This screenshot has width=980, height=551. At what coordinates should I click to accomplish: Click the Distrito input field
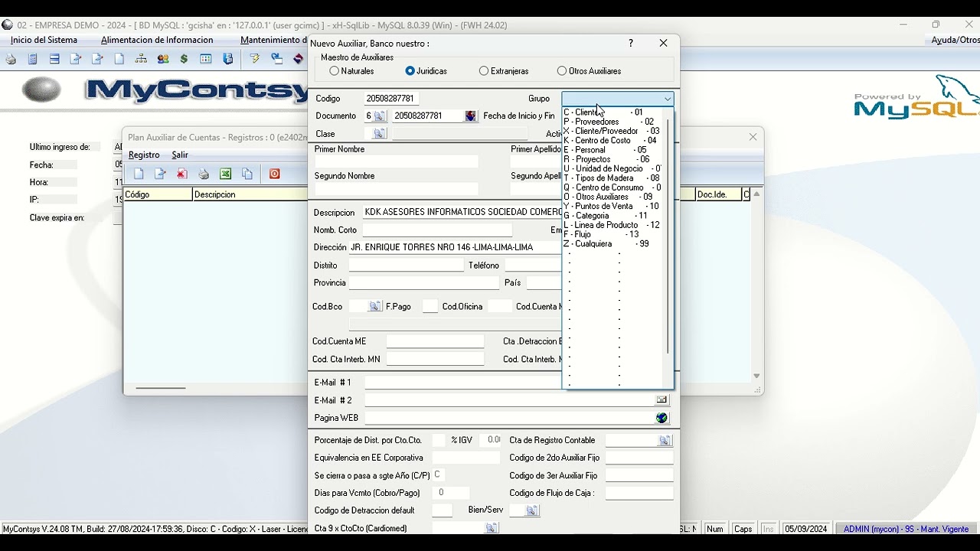pos(407,266)
